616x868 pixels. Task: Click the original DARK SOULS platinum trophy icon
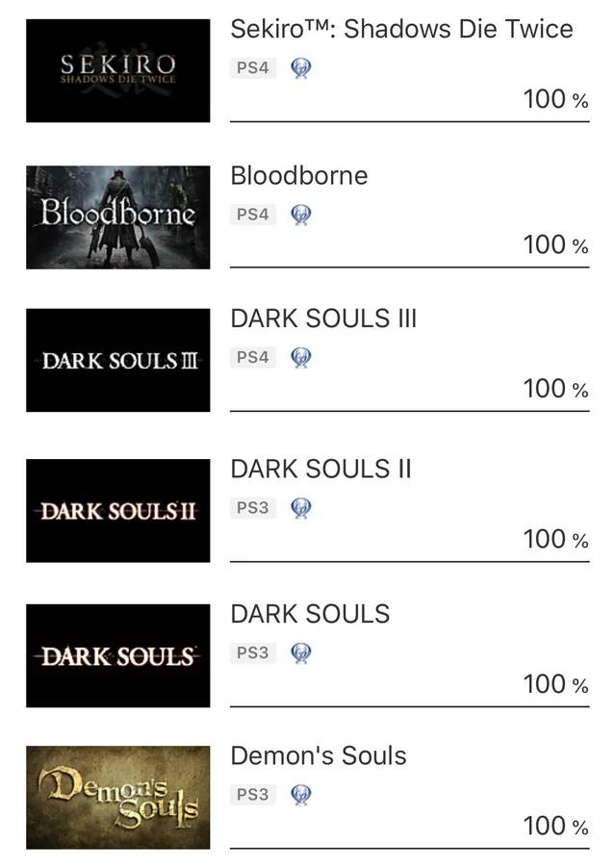point(300,653)
